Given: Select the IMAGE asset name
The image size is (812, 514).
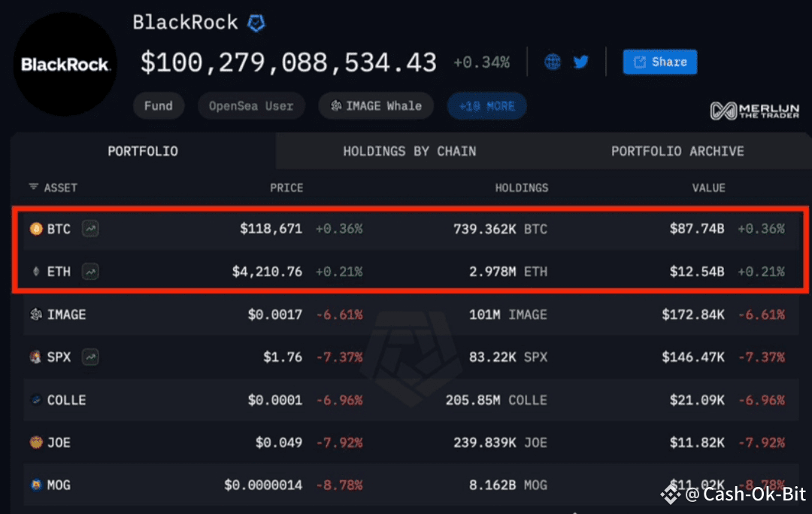Looking at the screenshot, I should 66,315.
